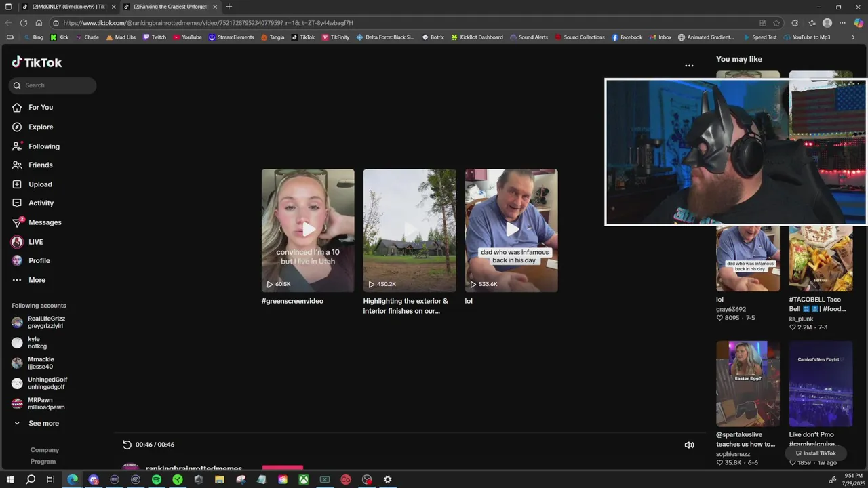The image size is (868, 488).
Task: Click the ka_plunk username
Action: (x=801, y=319)
